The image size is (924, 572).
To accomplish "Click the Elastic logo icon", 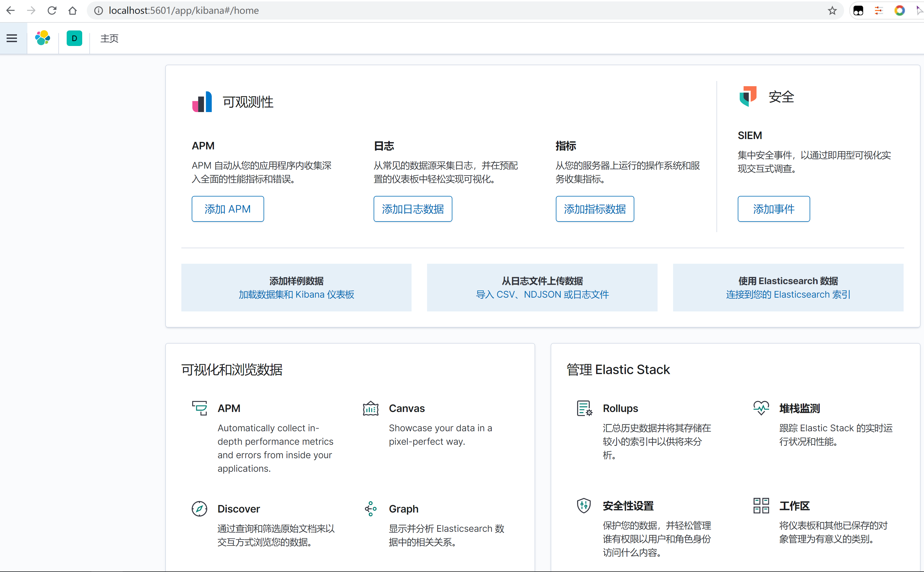I will pos(43,38).
